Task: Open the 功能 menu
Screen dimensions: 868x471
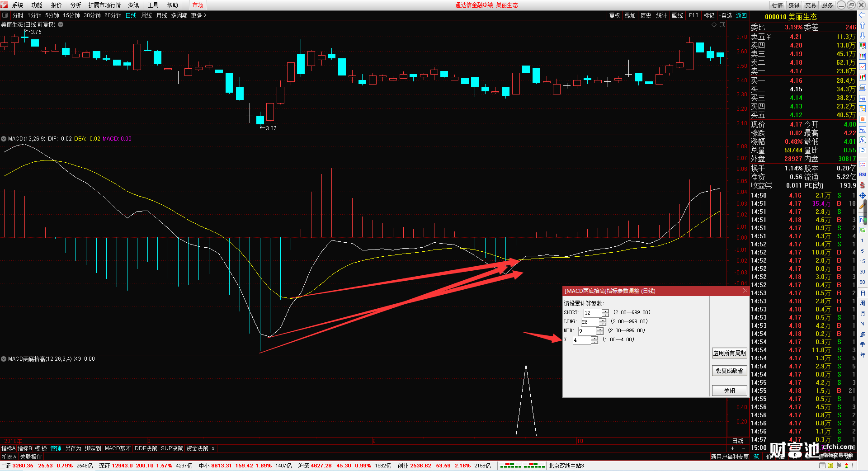Action: (37, 5)
